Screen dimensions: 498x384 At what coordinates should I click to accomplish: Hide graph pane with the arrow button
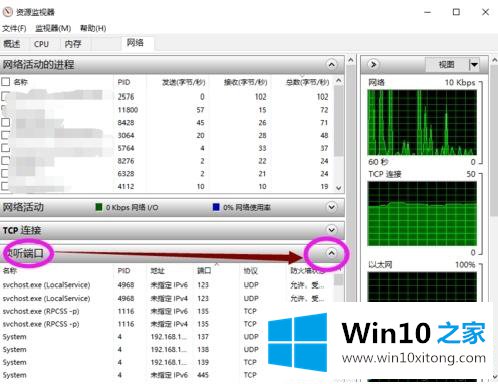(373, 64)
